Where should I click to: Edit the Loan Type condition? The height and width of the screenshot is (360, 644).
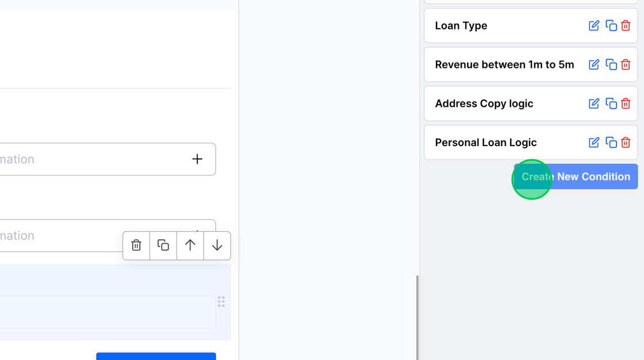point(594,26)
